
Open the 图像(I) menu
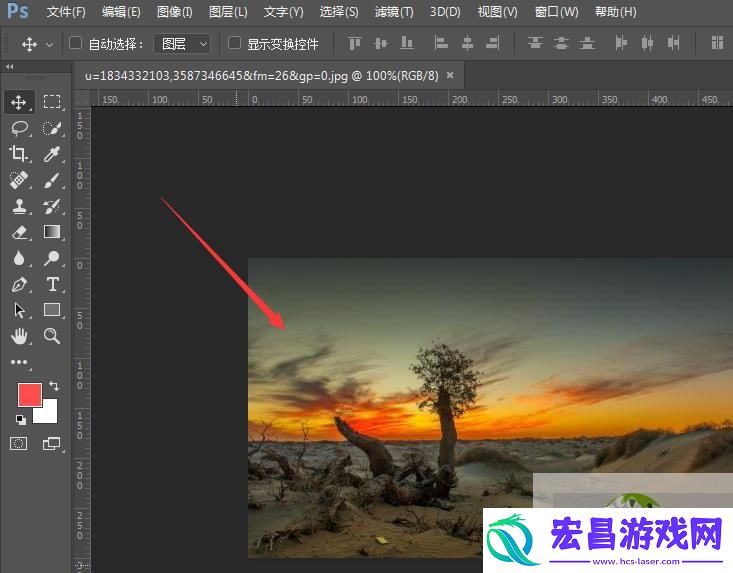(x=175, y=11)
